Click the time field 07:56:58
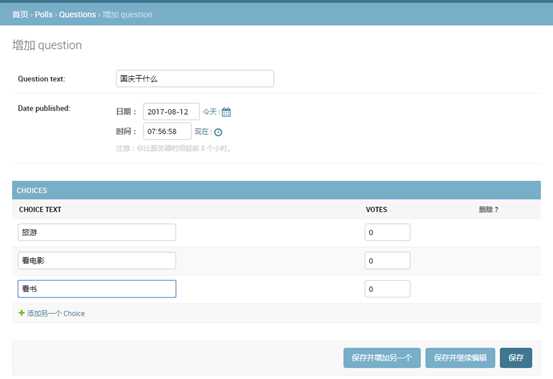 coord(167,132)
